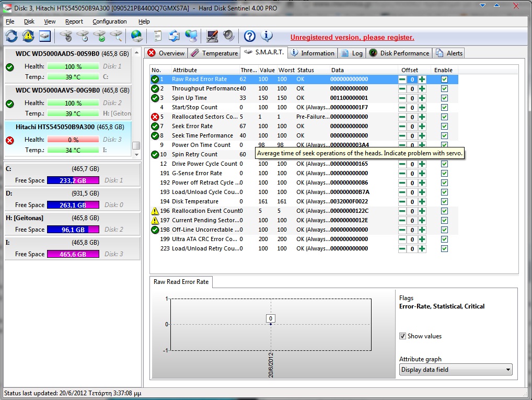
Task: Uncheck Enable for Raw Read Error Rate
Action: (x=444, y=79)
